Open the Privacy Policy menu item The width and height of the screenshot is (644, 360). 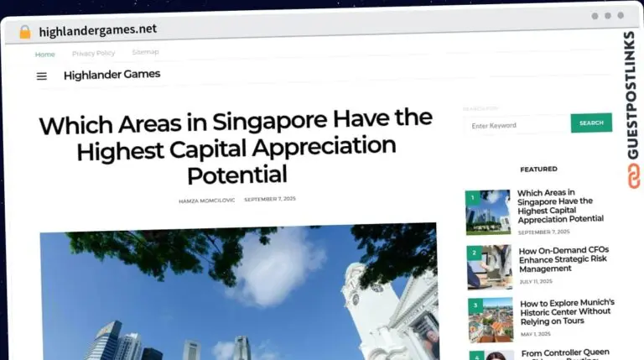click(93, 54)
